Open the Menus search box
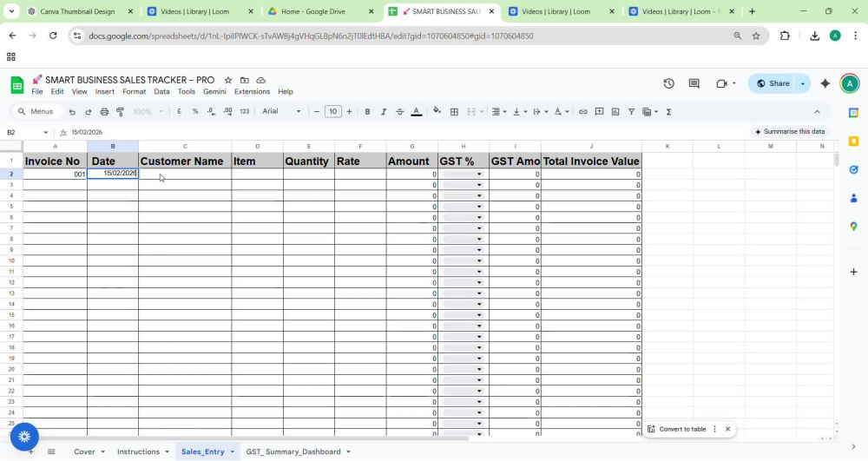Screen dimensions: 868x461 click(36, 111)
